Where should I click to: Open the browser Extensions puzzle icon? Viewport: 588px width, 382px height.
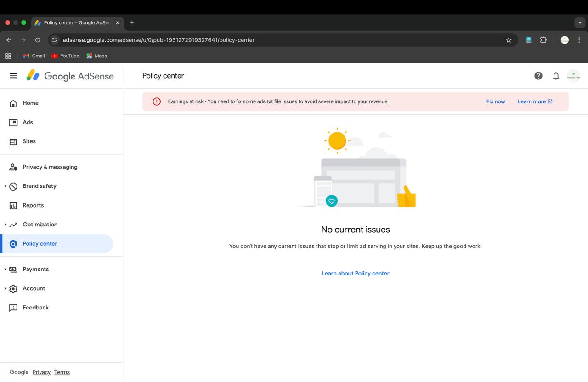tap(543, 40)
